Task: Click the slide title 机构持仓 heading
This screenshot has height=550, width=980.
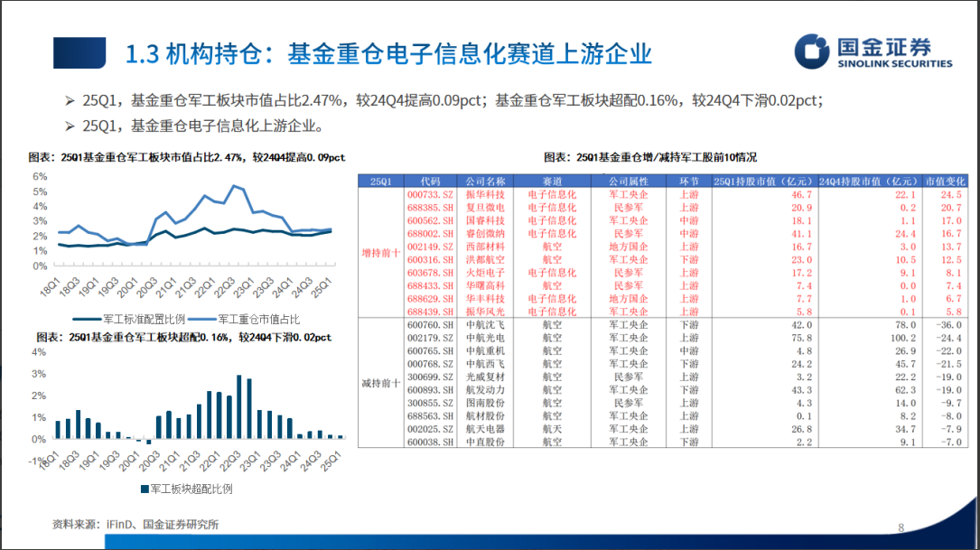Action: [x=388, y=52]
